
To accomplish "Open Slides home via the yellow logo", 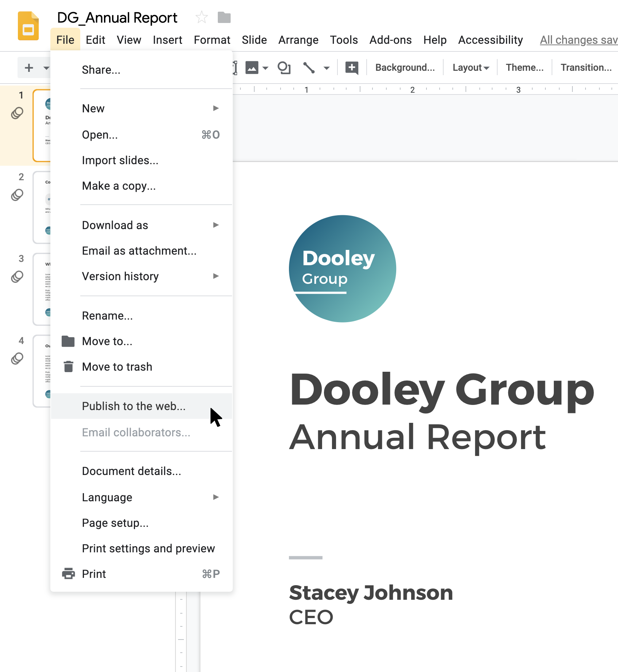I will coord(28,26).
